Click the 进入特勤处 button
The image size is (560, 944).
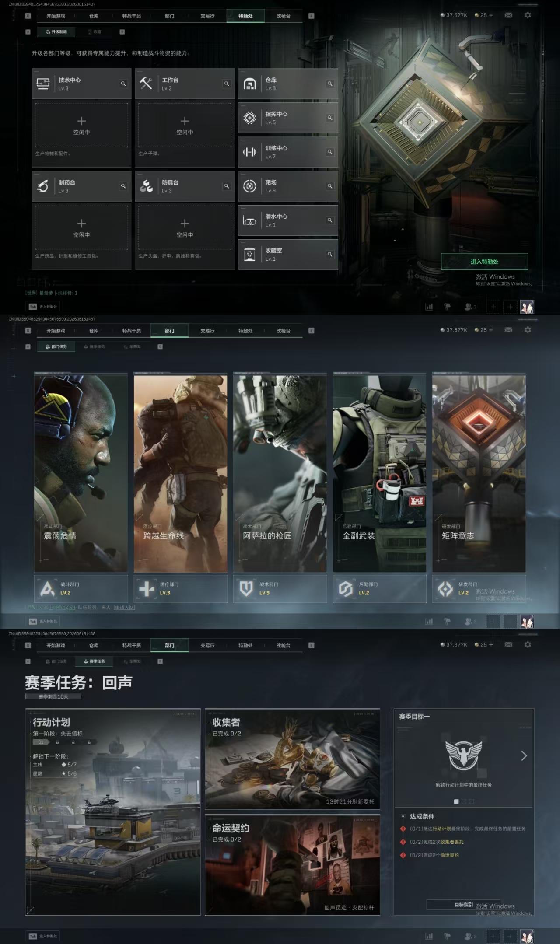[x=484, y=262]
